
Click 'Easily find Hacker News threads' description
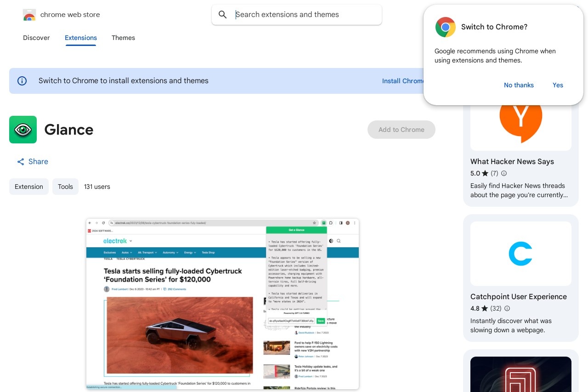pos(519,190)
